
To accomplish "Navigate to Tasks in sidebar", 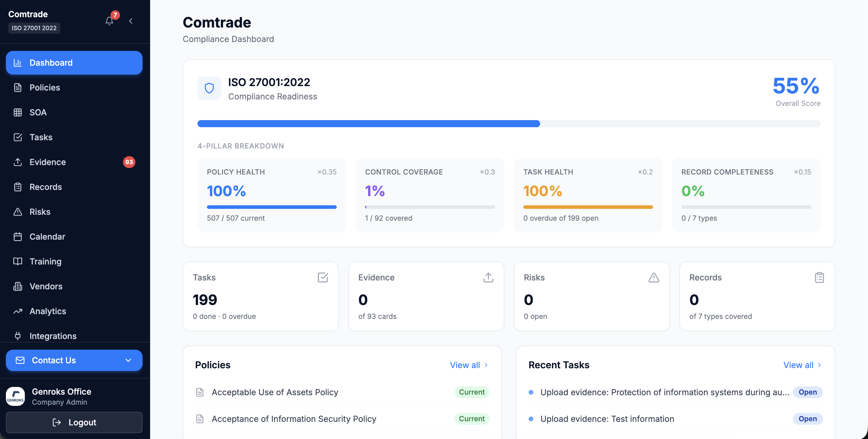I will pyautogui.click(x=74, y=137).
